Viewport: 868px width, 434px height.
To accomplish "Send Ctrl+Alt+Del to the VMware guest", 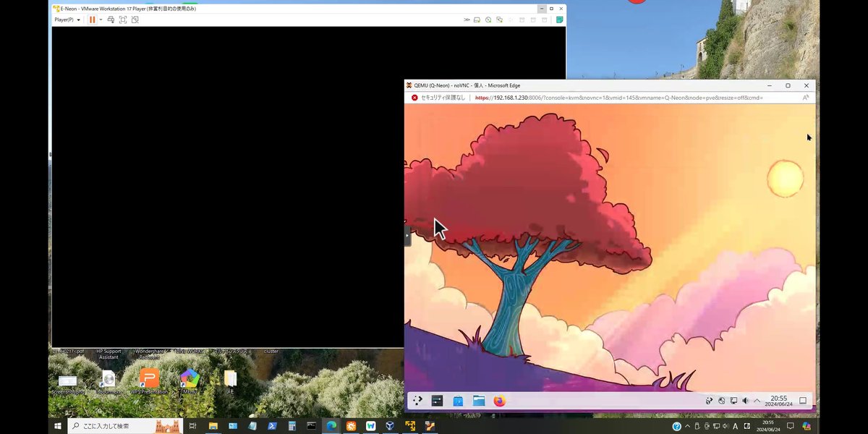I will coord(111,20).
